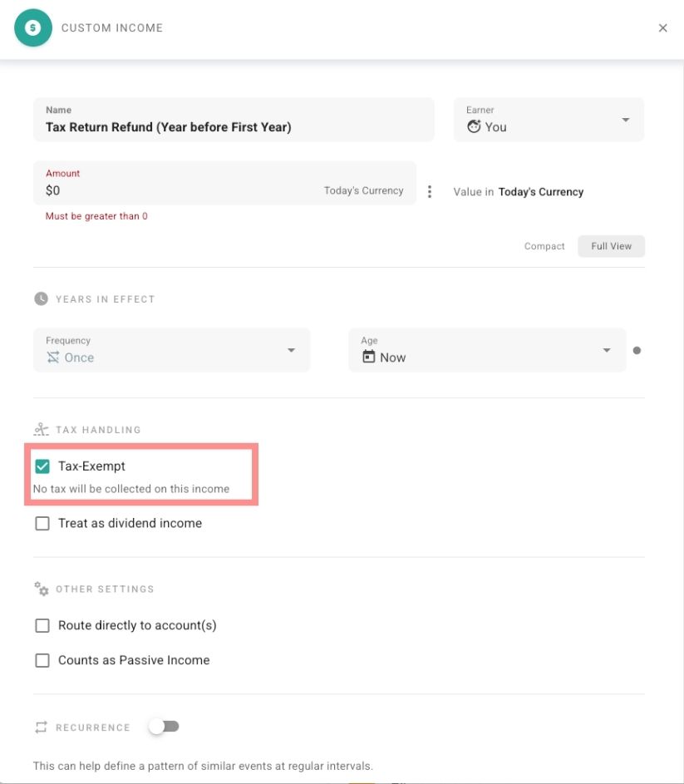The height and width of the screenshot is (784, 684).
Task: Click the repeat arrows icon beside Recurrence
Action: 39,727
